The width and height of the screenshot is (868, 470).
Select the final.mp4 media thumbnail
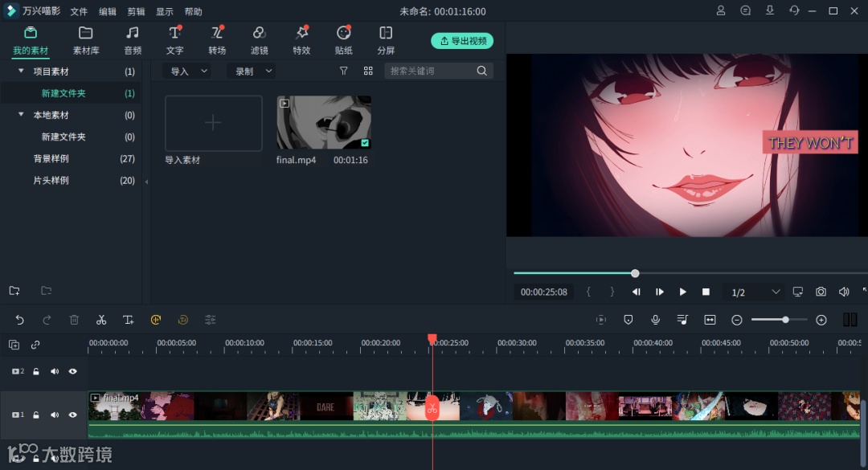click(x=324, y=122)
